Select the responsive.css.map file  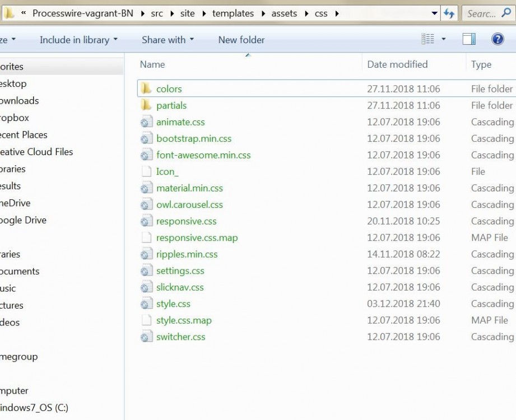tap(197, 237)
